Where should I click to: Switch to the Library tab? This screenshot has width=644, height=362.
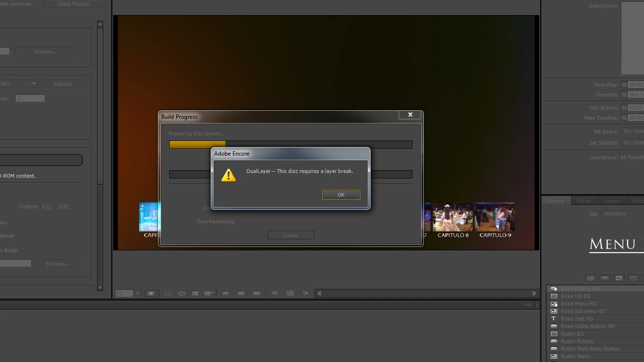(555, 201)
